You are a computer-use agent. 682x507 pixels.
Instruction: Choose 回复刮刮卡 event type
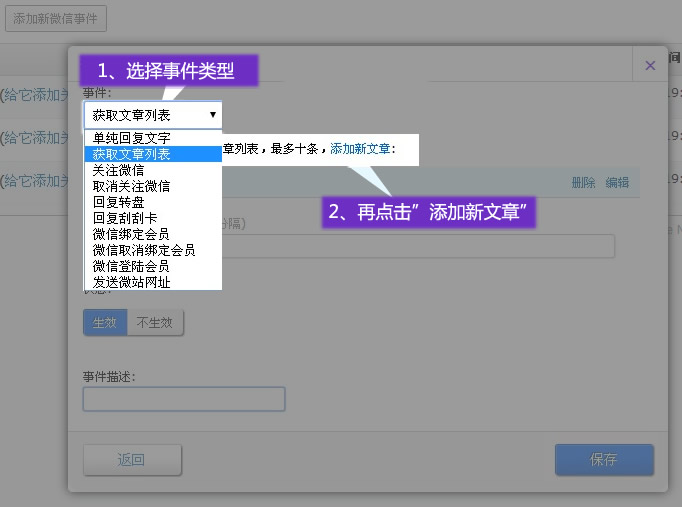pyautogui.click(x=125, y=218)
